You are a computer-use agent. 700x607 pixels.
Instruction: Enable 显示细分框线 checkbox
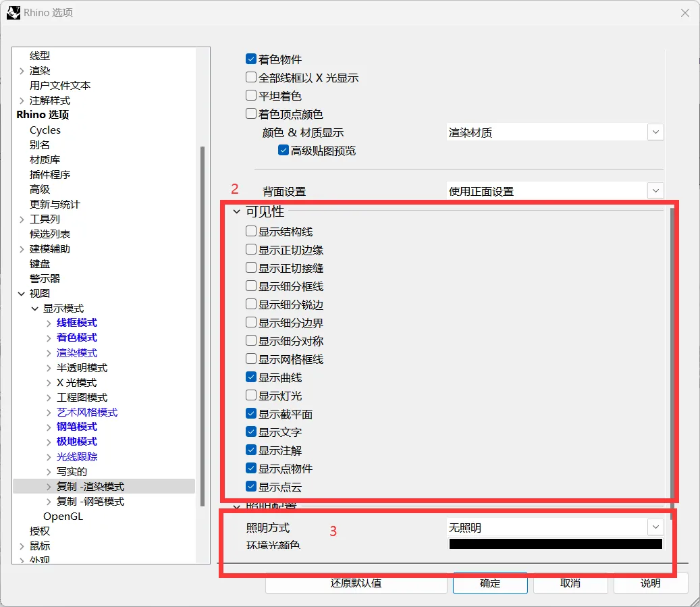[251, 286]
